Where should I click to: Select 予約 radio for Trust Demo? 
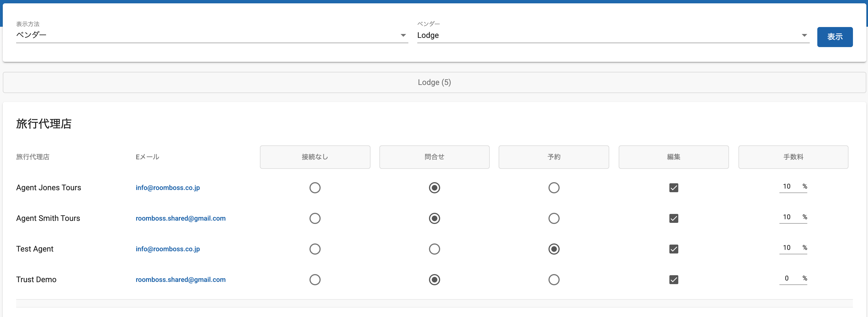pos(554,280)
